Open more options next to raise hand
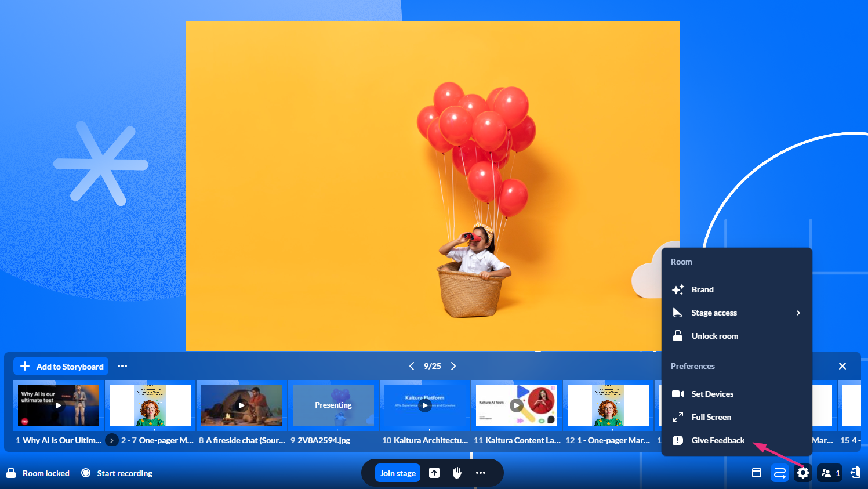The image size is (868, 489). pyautogui.click(x=481, y=473)
